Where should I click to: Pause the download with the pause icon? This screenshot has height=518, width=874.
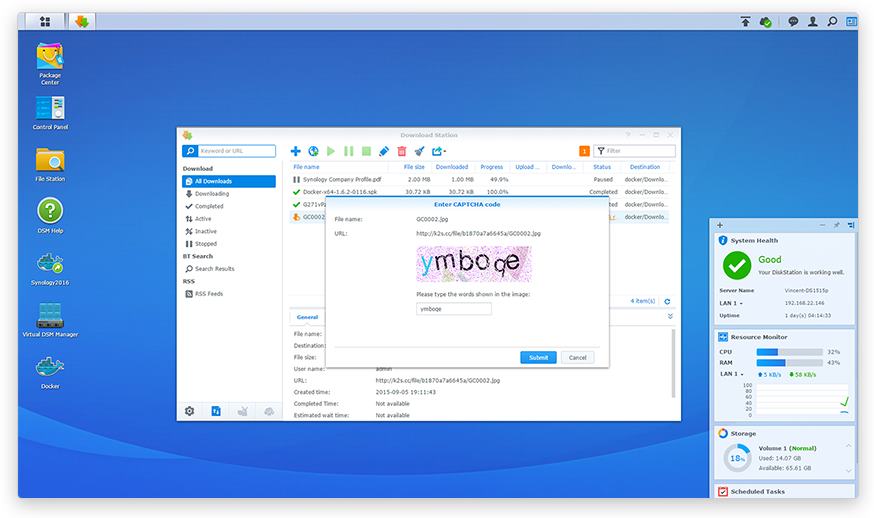(x=349, y=151)
